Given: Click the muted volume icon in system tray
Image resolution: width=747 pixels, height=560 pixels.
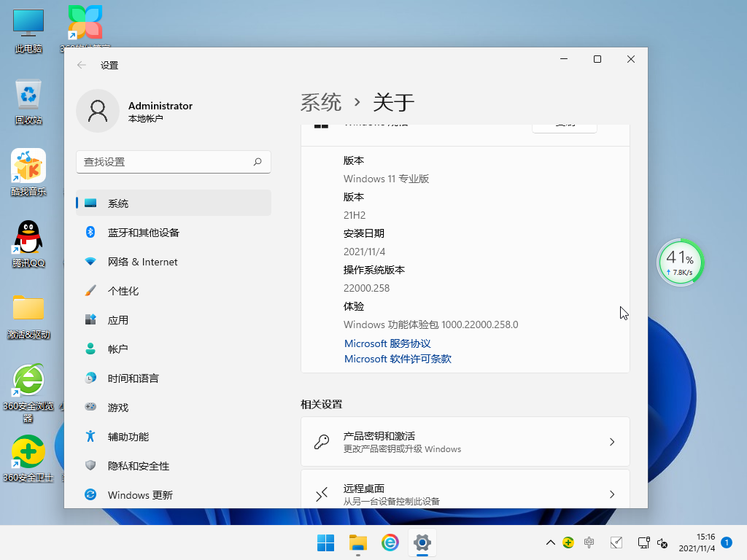Looking at the screenshot, I should click(662, 542).
